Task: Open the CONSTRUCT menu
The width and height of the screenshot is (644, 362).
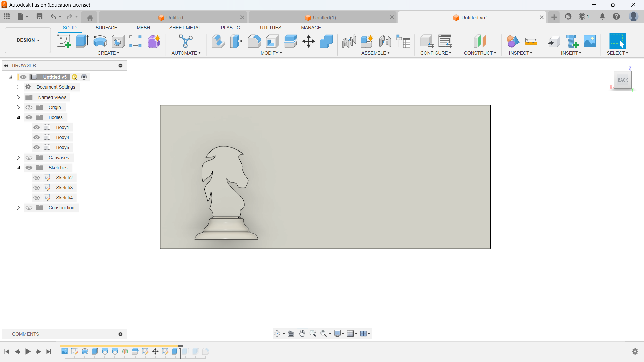Action: point(480,53)
